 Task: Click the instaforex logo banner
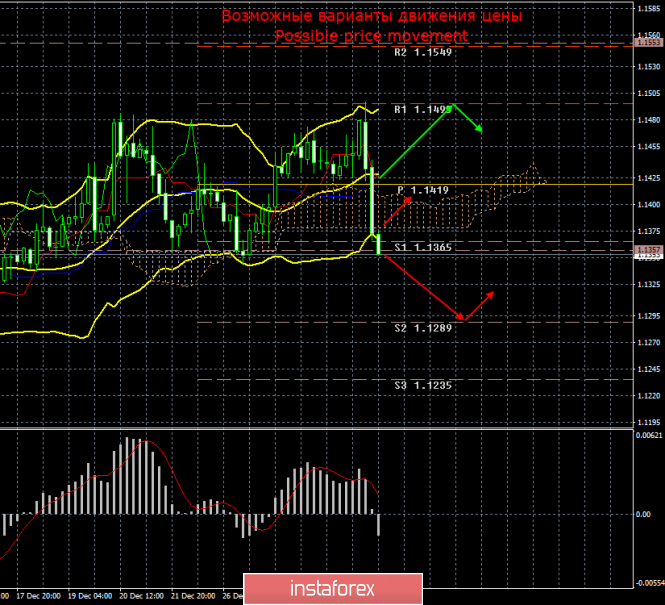coord(333,589)
